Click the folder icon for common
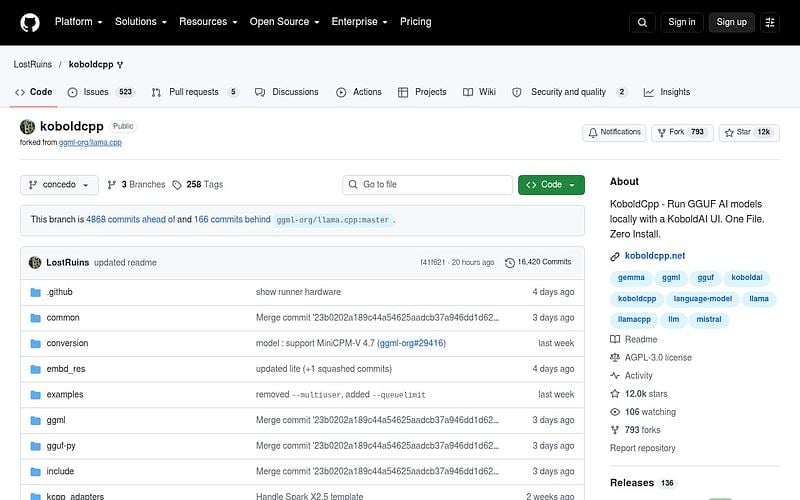 [35, 318]
